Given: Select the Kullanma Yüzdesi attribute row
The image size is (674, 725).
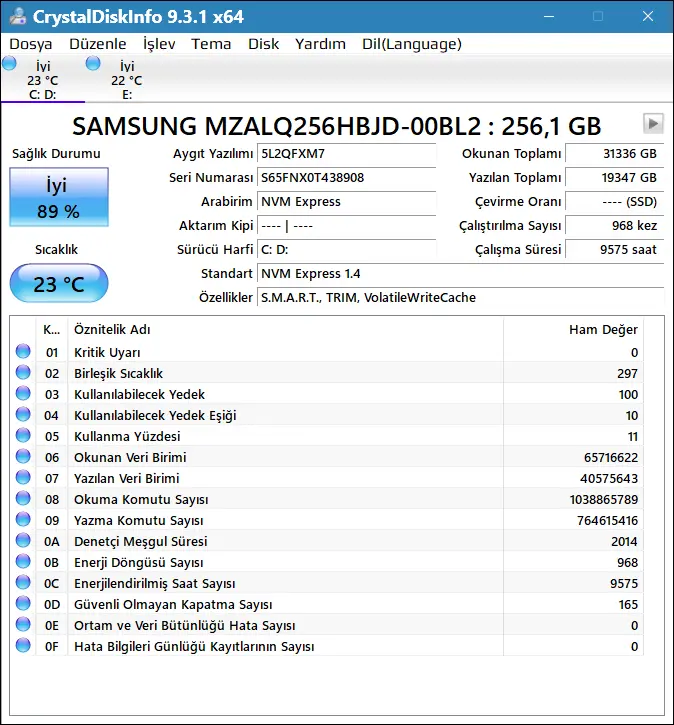Looking at the screenshot, I should [x=326, y=436].
